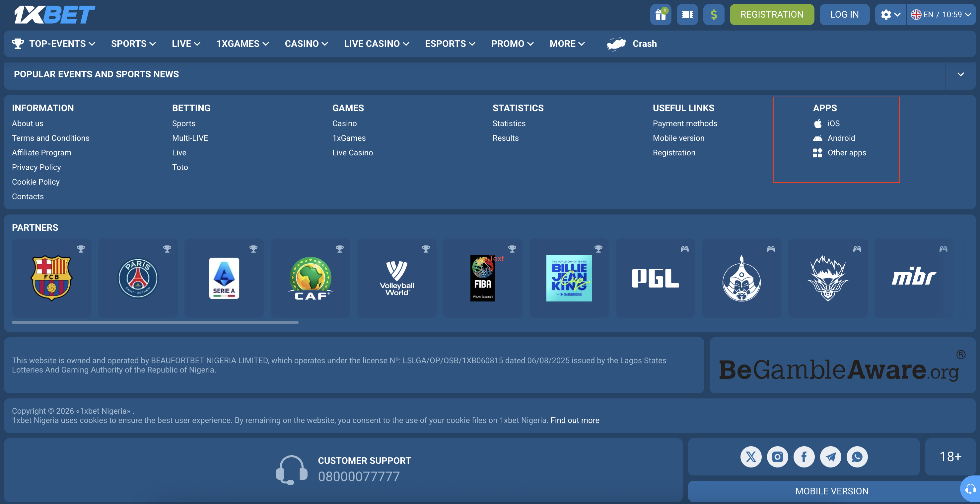The width and height of the screenshot is (980, 504).
Task: Open the WhatsApp social icon
Action: point(857,457)
